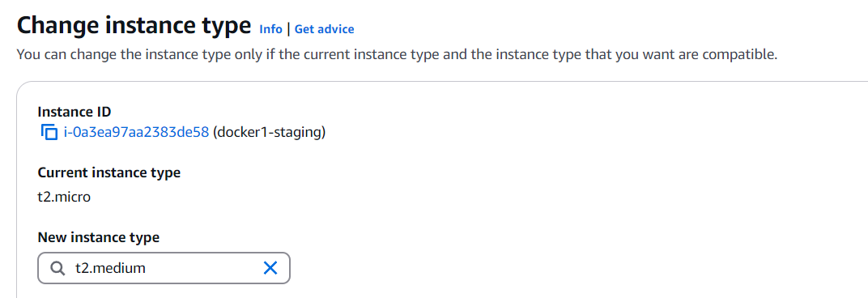Click the New instance type label

point(99,237)
